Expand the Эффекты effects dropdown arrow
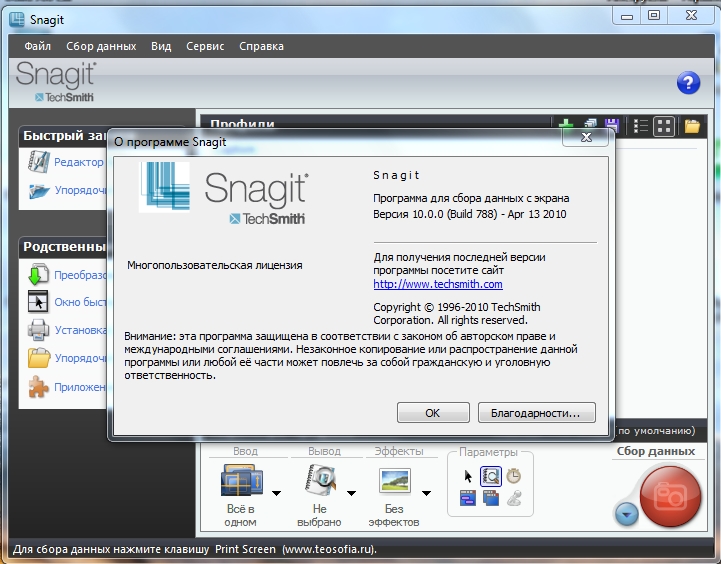This screenshot has width=721, height=564. tap(426, 493)
